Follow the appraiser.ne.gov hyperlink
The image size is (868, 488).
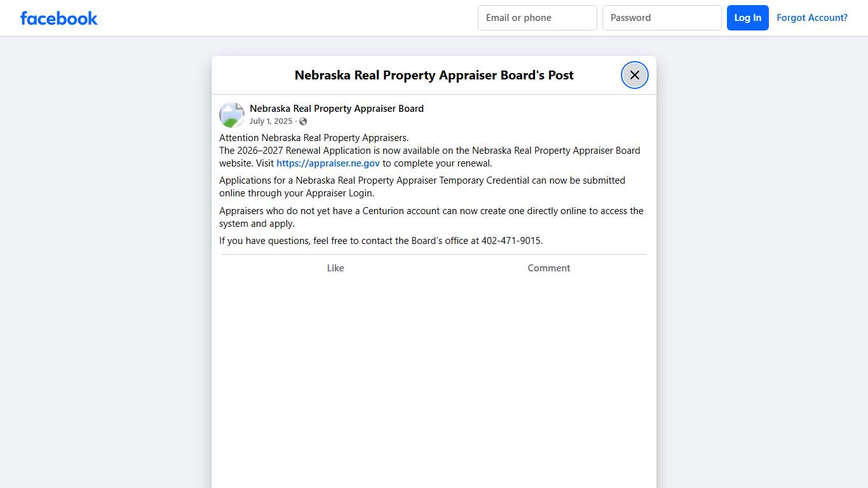pyautogui.click(x=328, y=163)
